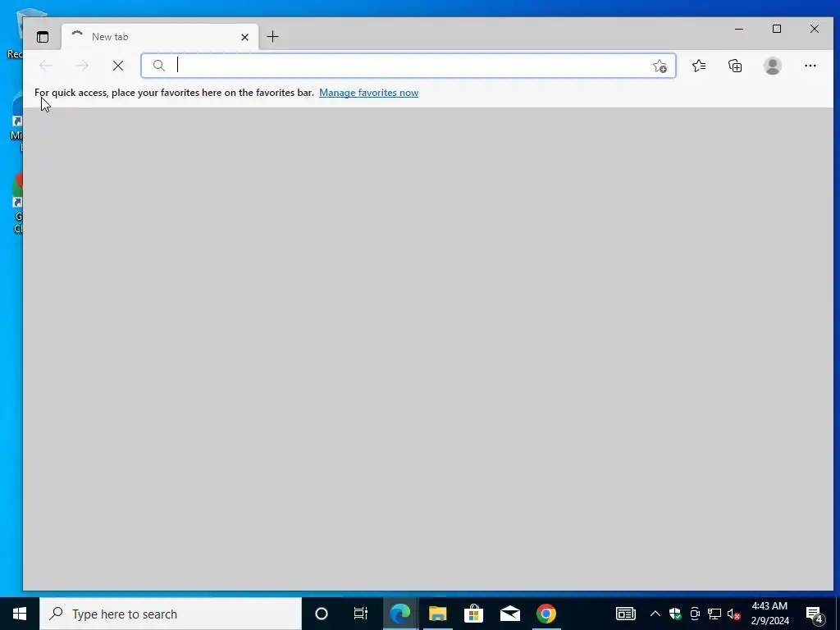The height and width of the screenshot is (630, 840).
Task: Stop loading the page
Action: pyautogui.click(x=118, y=66)
